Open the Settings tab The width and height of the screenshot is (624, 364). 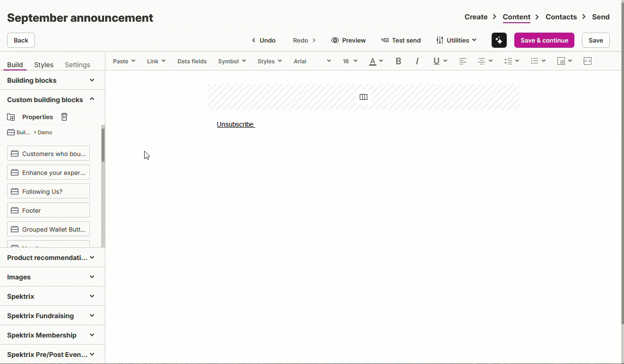tap(78, 65)
